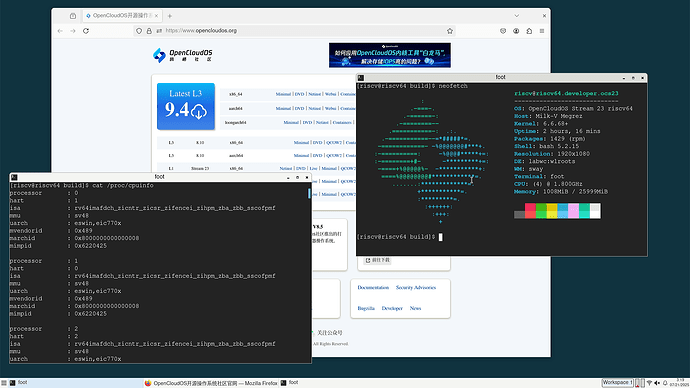Viewport: 690px width, 388px height.
Task: Open the Security Advisories link
Action: point(416,288)
